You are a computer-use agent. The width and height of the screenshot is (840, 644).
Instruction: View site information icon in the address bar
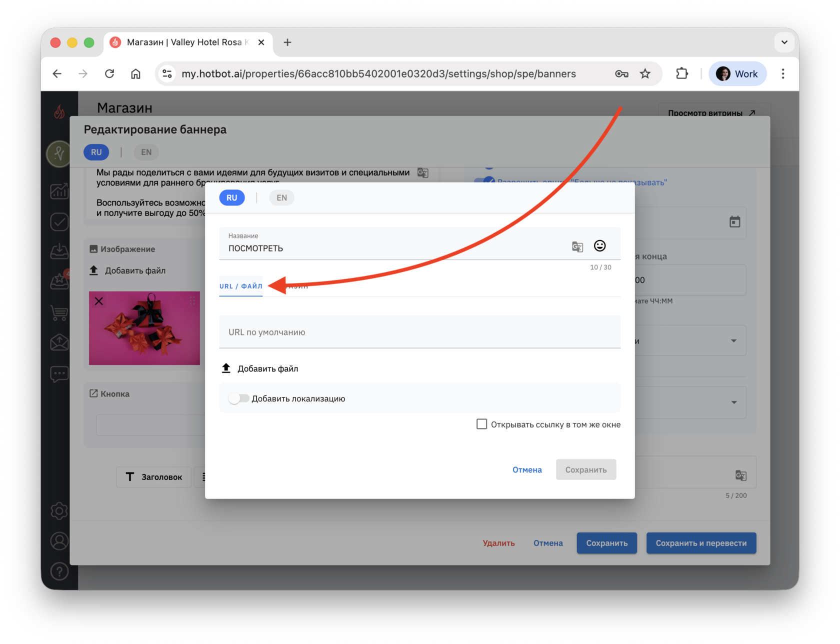(167, 74)
